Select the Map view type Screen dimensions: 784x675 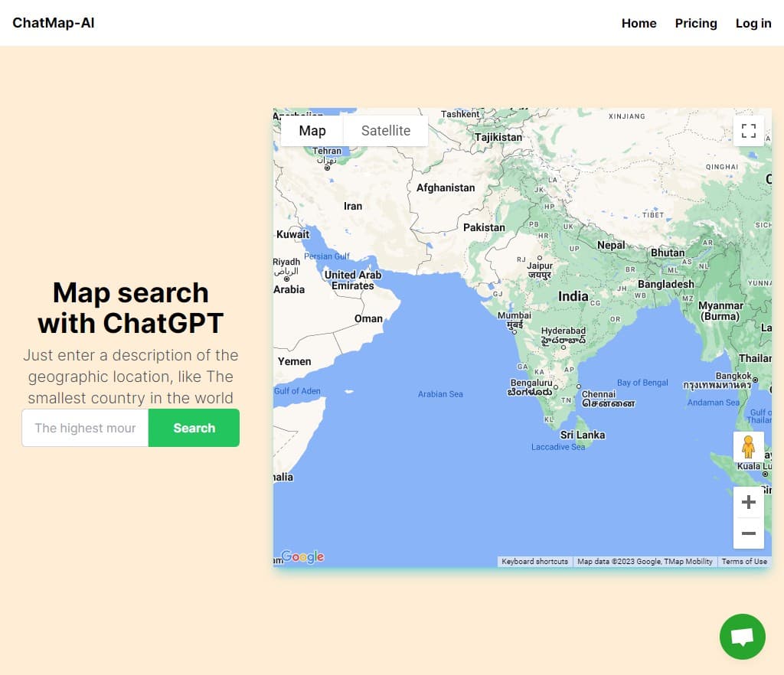tap(312, 131)
